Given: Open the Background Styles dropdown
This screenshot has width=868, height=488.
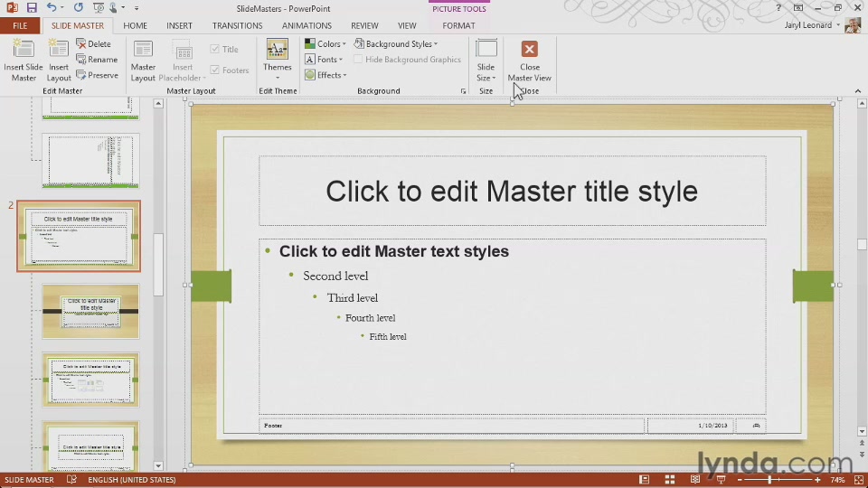Looking at the screenshot, I should (396, 43).
